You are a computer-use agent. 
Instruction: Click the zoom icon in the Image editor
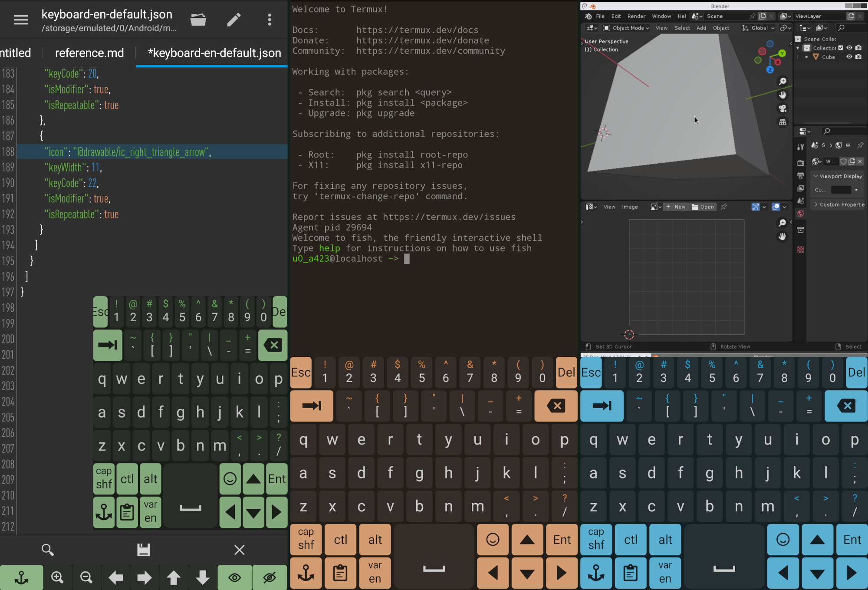782,223
